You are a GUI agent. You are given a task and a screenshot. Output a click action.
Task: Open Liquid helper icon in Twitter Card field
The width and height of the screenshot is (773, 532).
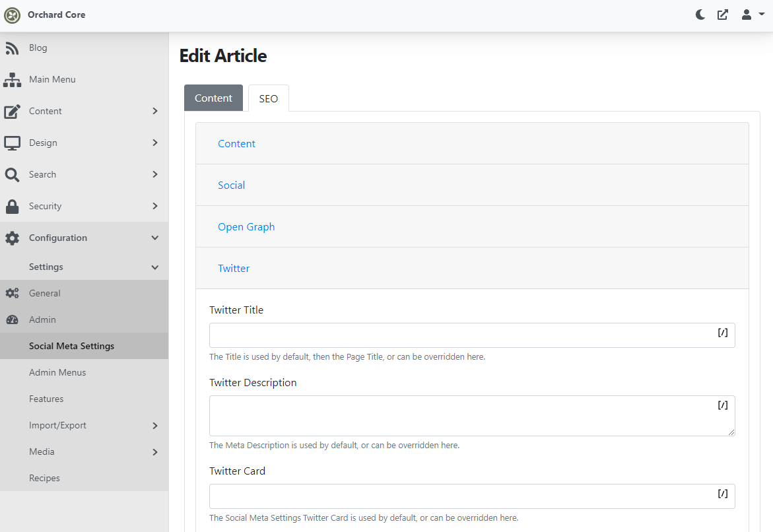(x=723, y=494)
